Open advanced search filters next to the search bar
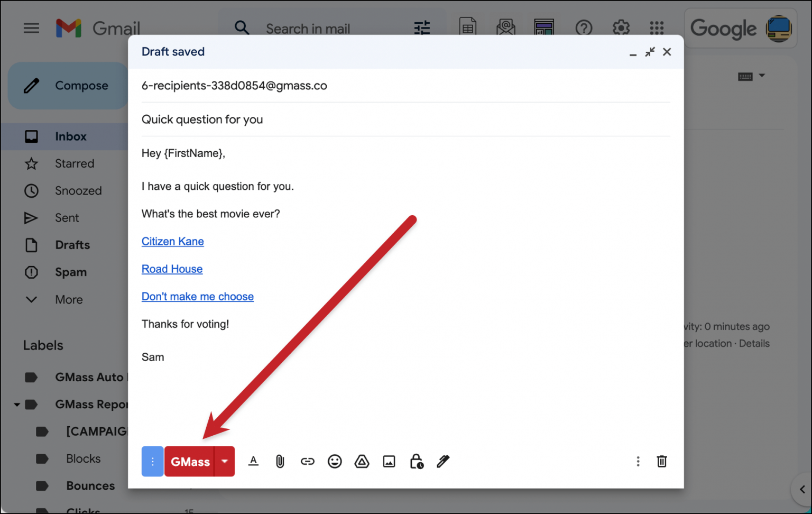The width and height of the screenshot is (812, 514). 422,28
